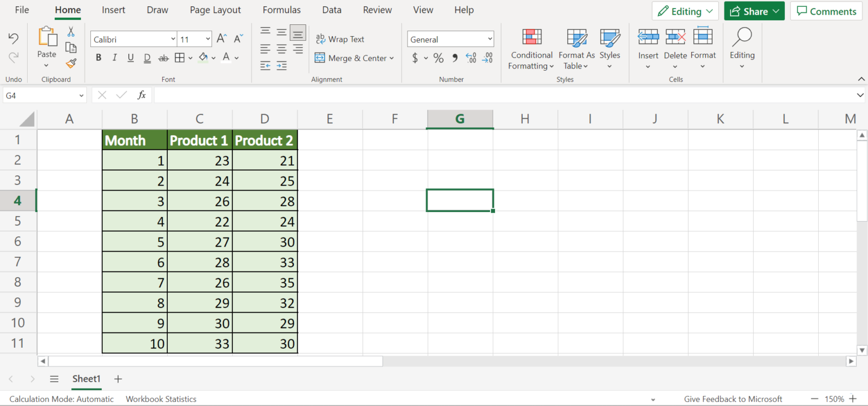The width and height of the screenshot is (868, 406).
Task: Click the comma style icon
Action: tap(454, 58)
